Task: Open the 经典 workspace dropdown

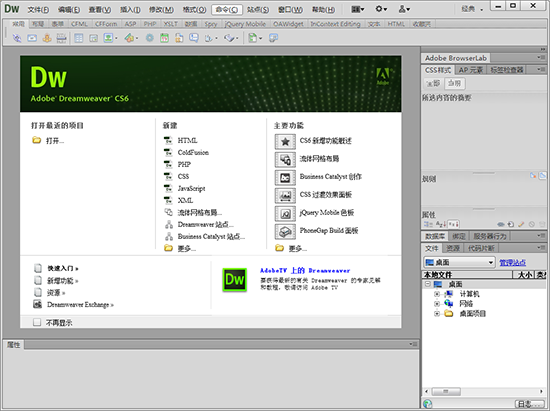Action: pos(472,9)
